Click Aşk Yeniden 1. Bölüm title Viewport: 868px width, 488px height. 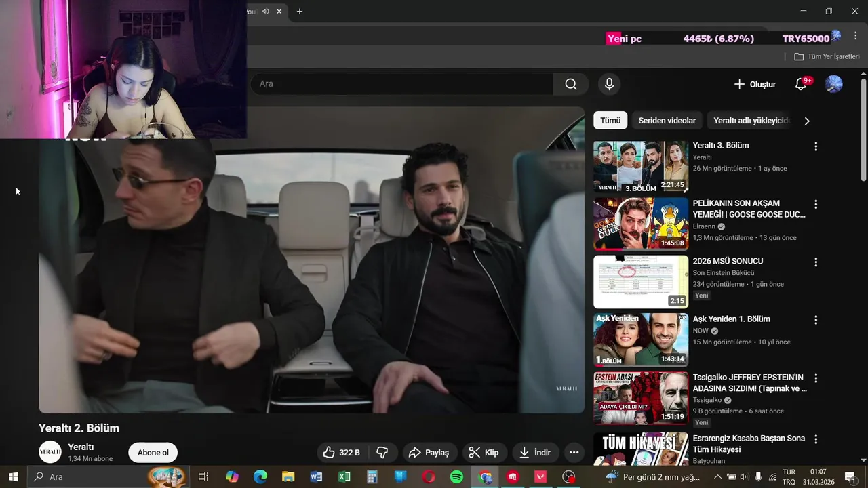pyautogui.click(x=731, y=319)
